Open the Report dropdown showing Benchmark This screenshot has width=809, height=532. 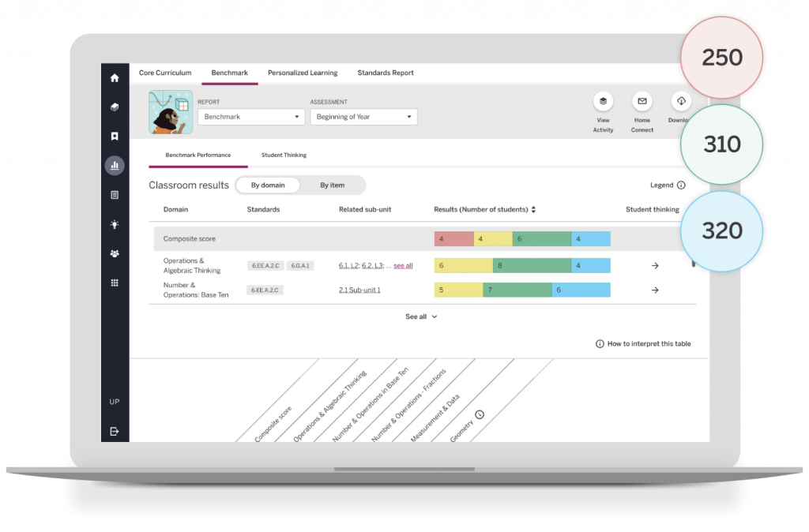(x=251, y=117)
